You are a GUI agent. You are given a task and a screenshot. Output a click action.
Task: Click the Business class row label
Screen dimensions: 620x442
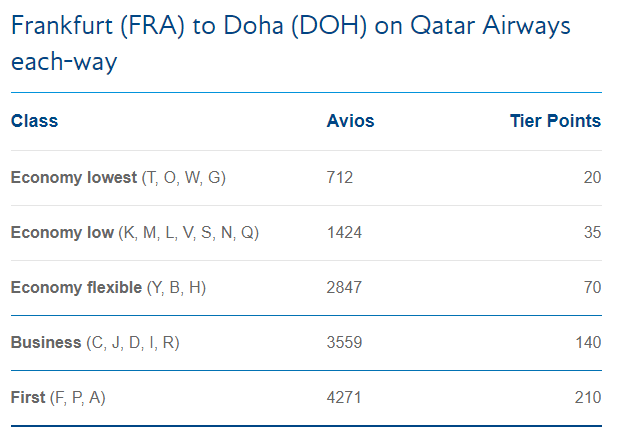tap(46, 343)
